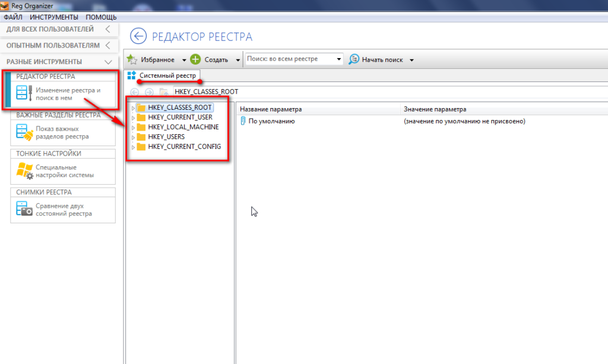Click the green plus Создать icon
This screenshot has height=364, width=608.
tap(195, 59)
